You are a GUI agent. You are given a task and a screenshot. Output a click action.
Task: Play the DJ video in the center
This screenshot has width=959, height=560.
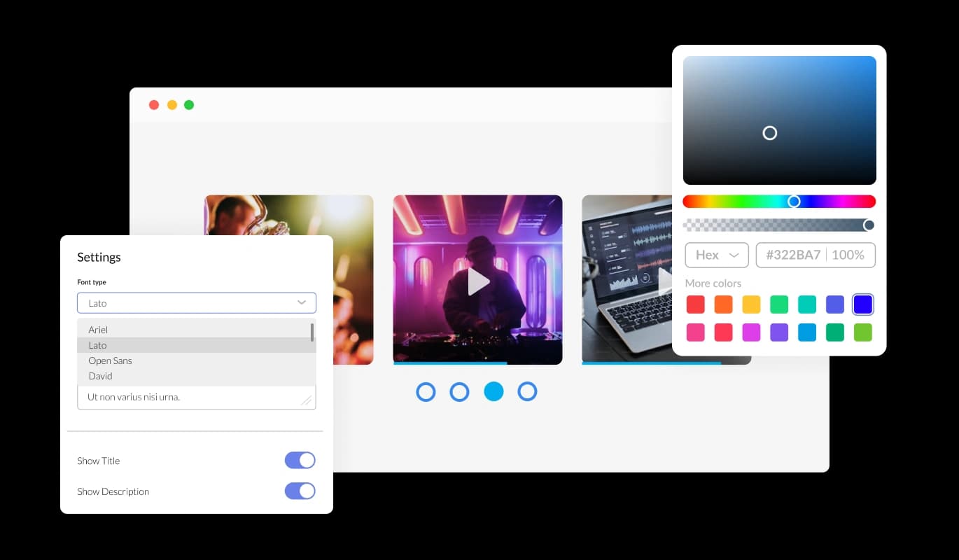(479, 281)
